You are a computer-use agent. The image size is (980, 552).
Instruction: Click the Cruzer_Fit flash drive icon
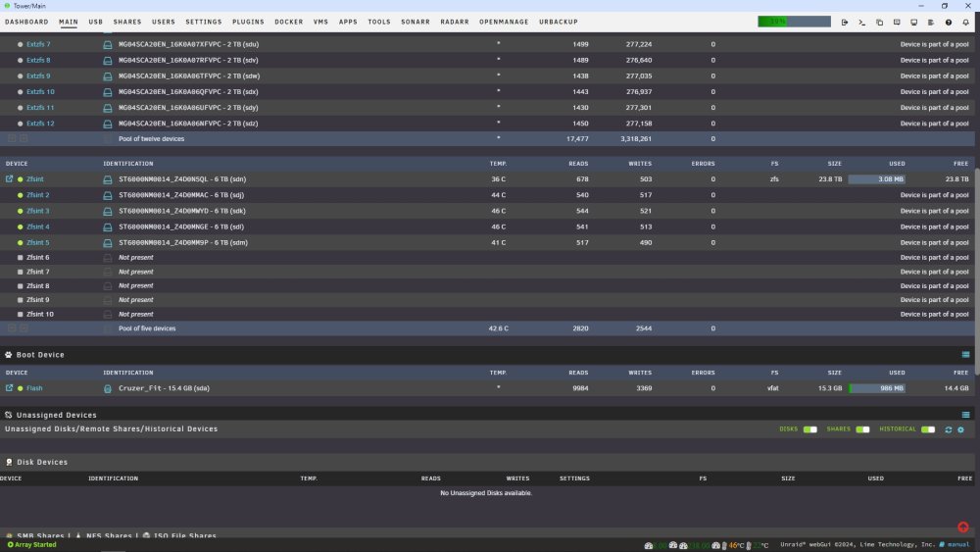coord(108,388)
